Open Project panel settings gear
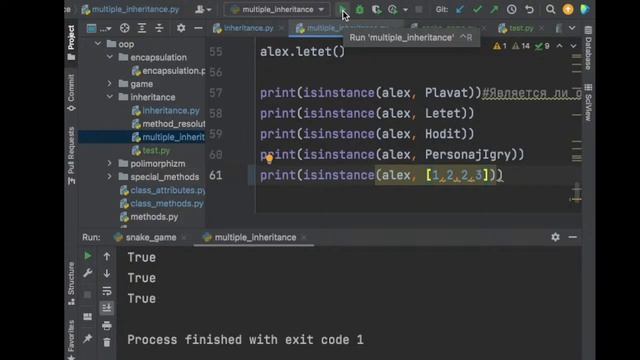 click(181, 28)
